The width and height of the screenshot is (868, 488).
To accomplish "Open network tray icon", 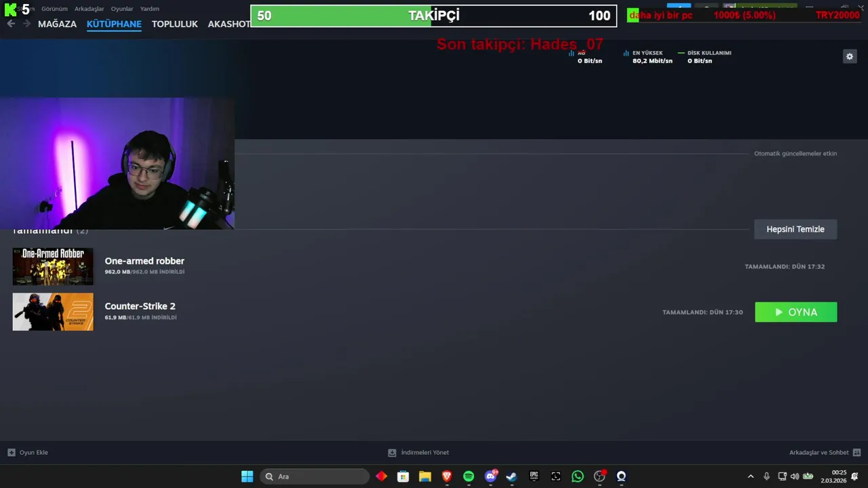I will pyautogui.click(x=782, y=476).
